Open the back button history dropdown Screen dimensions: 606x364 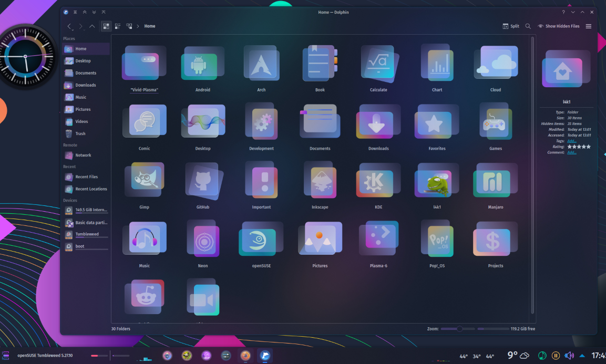(x=72, y=30)
